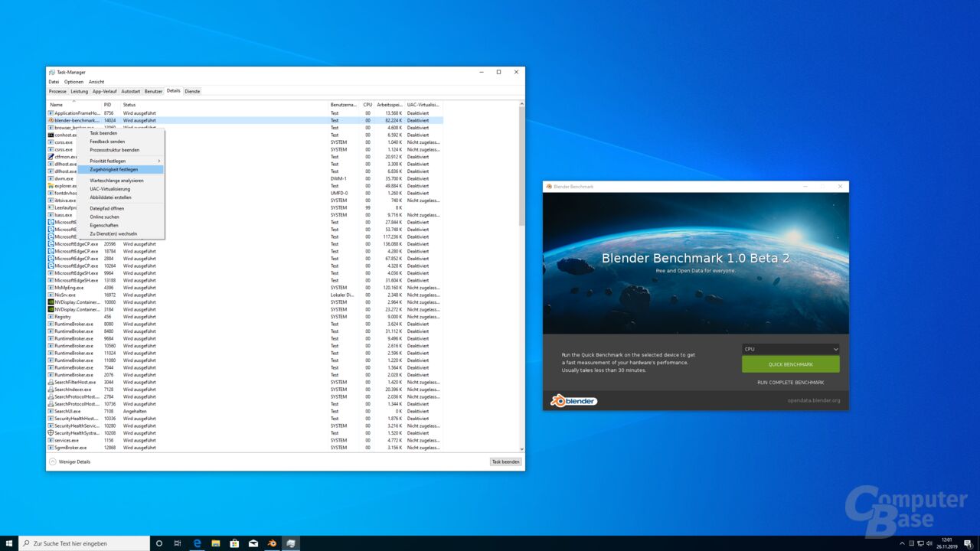Click the scrollbar up arrow in Task-Manager
The width and height of the screenshot is (980, 551).
522,103
